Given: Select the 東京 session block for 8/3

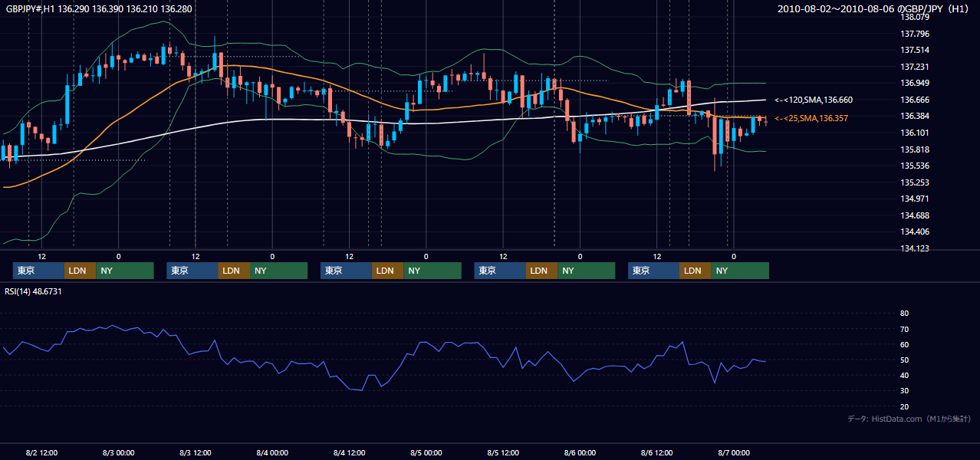Looking at the screenshot, I should click(192, 271).
